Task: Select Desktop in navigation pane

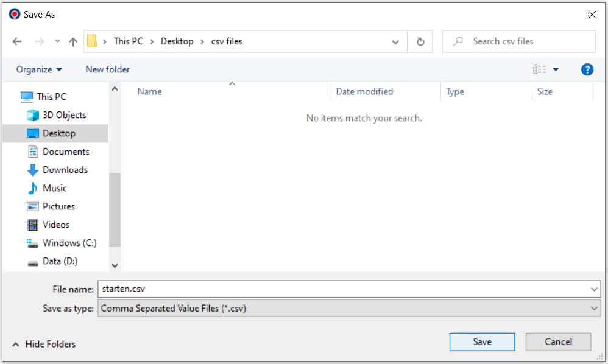Action: pos(56,133)
